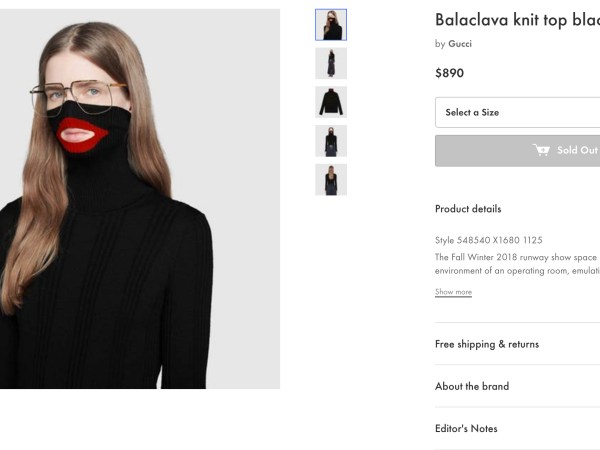
Task: View the second thumbnail showing the full-length outfit
Action: [331, 63]
